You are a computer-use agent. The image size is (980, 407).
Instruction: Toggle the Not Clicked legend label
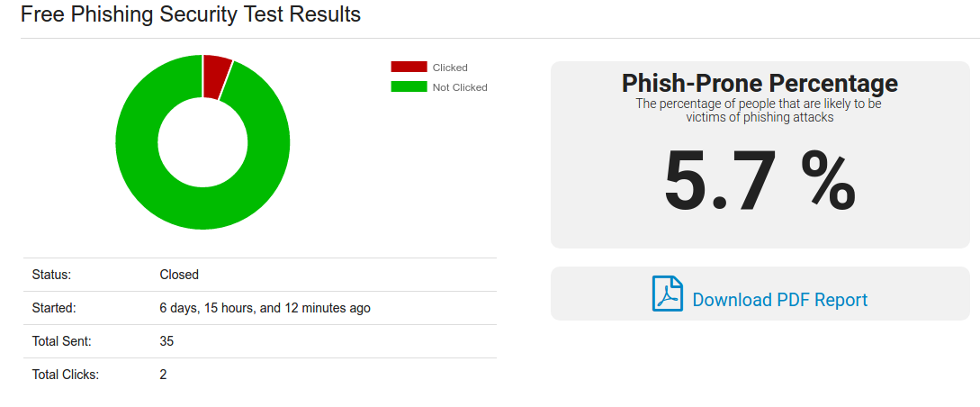click(x=460, y=87)
